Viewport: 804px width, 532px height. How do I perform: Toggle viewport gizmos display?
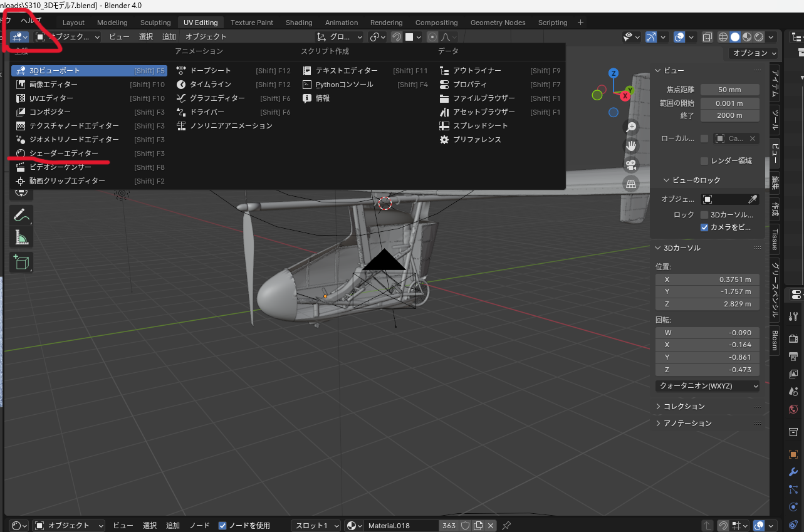(x=650, y=37)
